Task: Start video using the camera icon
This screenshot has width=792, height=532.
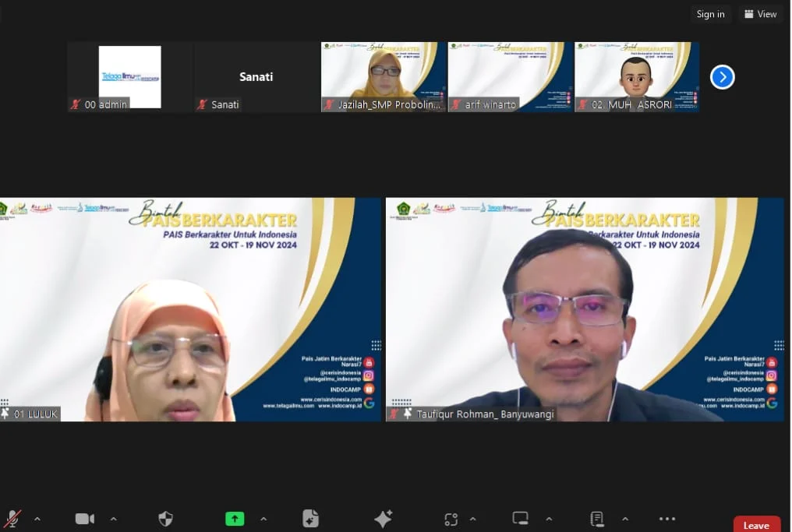Action: [x=84, y=517]
